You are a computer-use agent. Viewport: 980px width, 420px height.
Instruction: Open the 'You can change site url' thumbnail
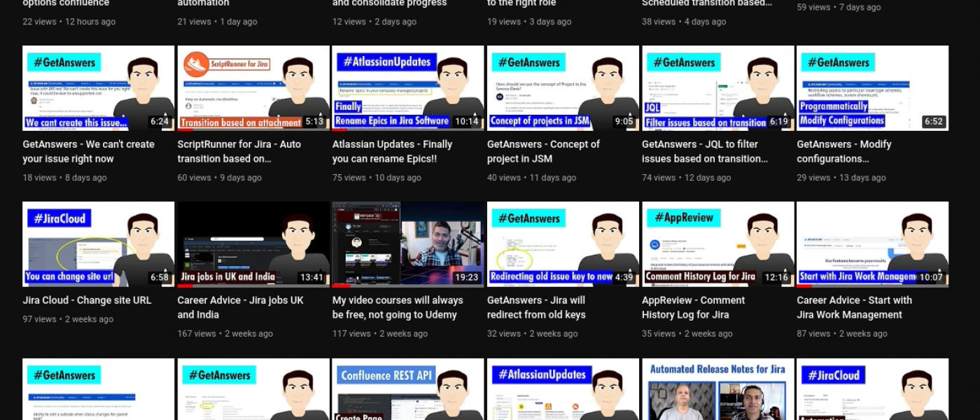point(98,244)
